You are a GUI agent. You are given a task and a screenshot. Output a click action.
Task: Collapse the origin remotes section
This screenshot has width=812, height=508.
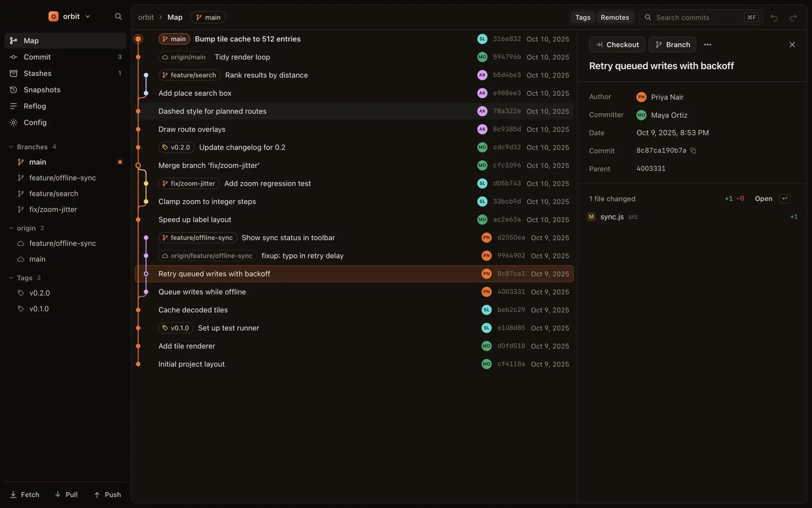click(26, 228)
